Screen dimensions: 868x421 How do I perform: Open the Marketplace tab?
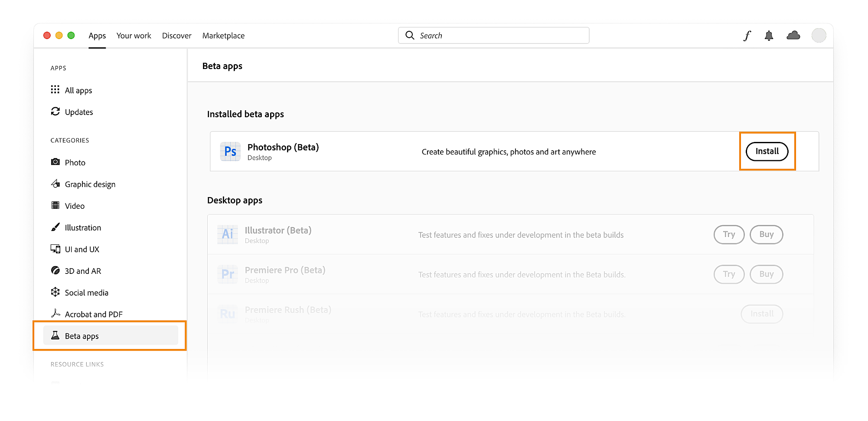(x=223, y=36)
